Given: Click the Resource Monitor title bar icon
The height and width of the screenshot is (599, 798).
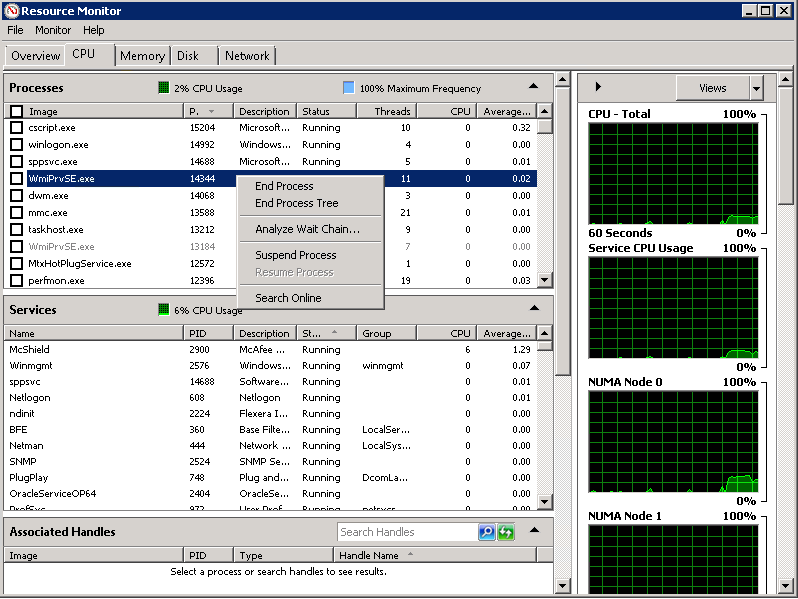Looking at the screenshot, I should click(x=11, y=11).
